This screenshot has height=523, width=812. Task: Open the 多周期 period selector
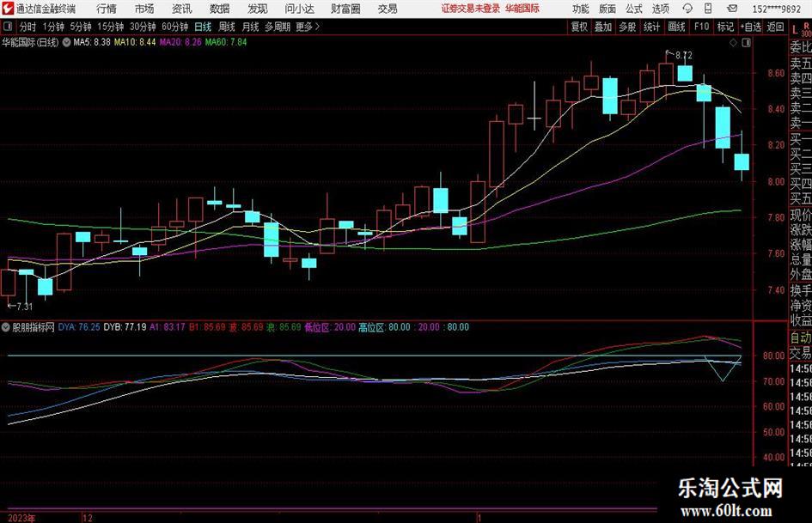(278, 27)
